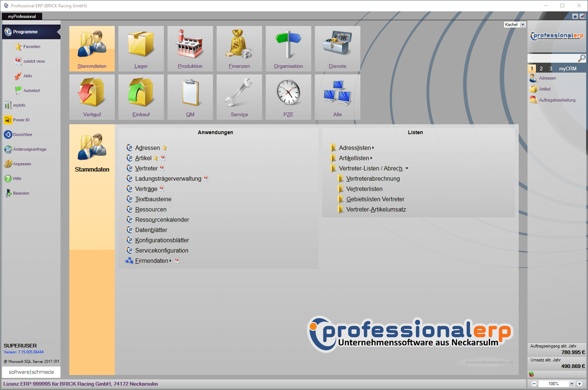Launch DocuWare from sidebar
This screenshot has height=390, width=588.
click(x=18, y=135)
